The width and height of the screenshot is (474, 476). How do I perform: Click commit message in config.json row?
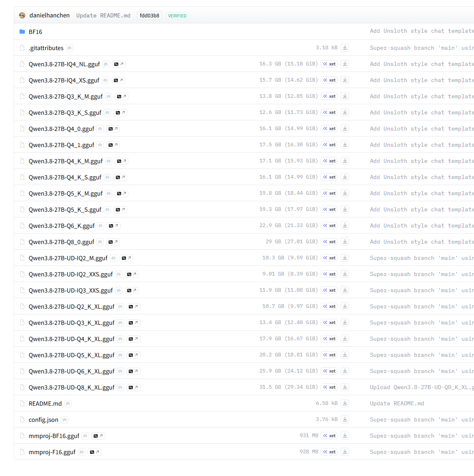click(x=422, y=419)
